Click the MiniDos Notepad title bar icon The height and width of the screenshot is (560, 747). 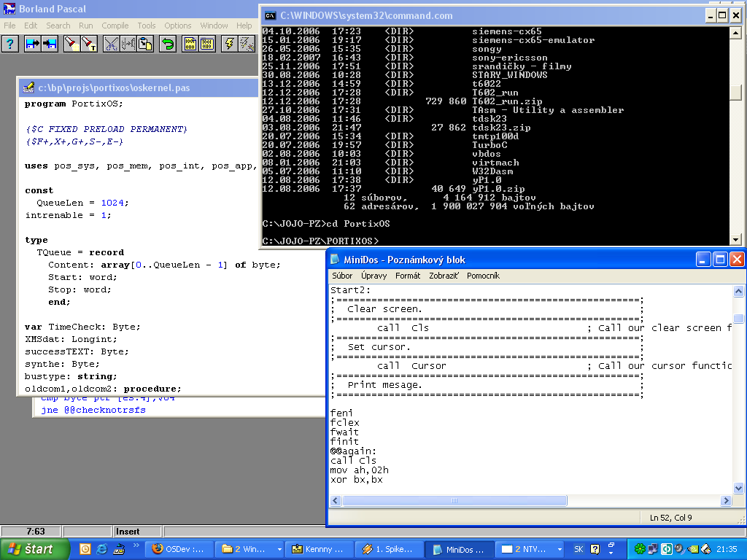(336, 259)
